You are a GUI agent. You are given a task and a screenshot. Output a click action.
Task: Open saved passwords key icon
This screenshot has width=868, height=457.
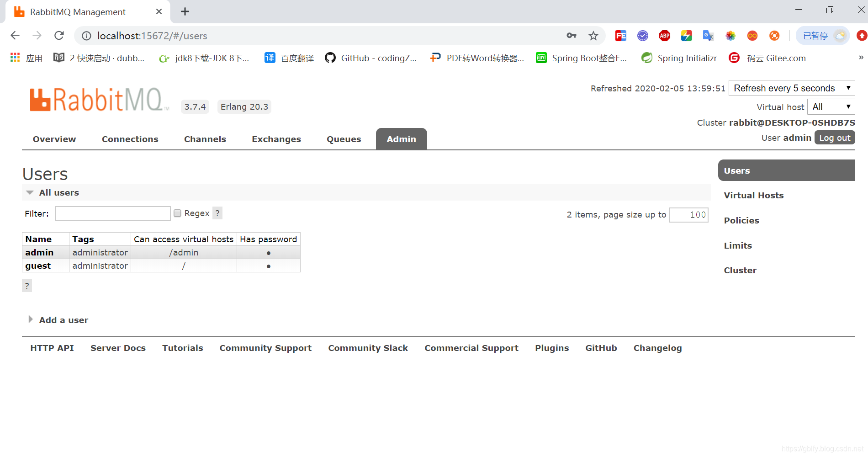point(571,36)
